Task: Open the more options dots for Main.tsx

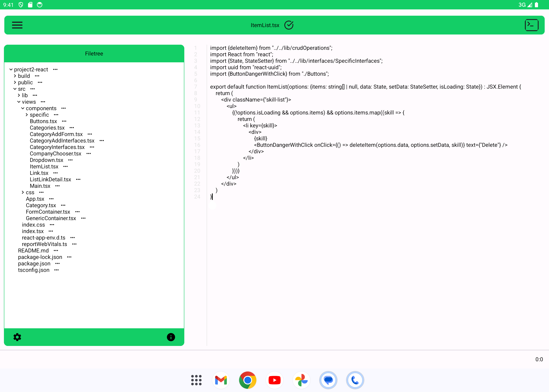Action: point(57,186)
